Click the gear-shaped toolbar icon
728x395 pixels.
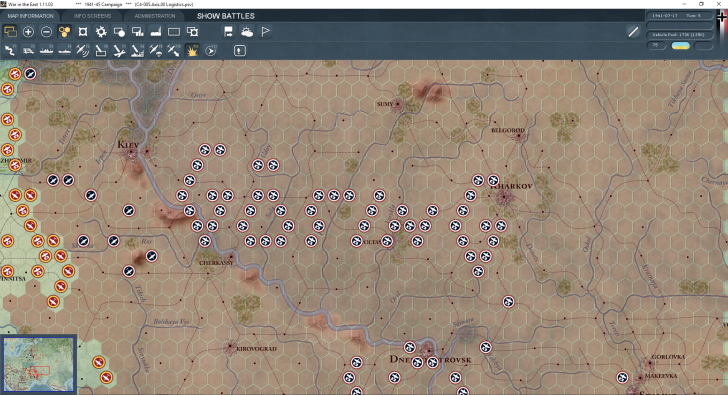point(101,32)
